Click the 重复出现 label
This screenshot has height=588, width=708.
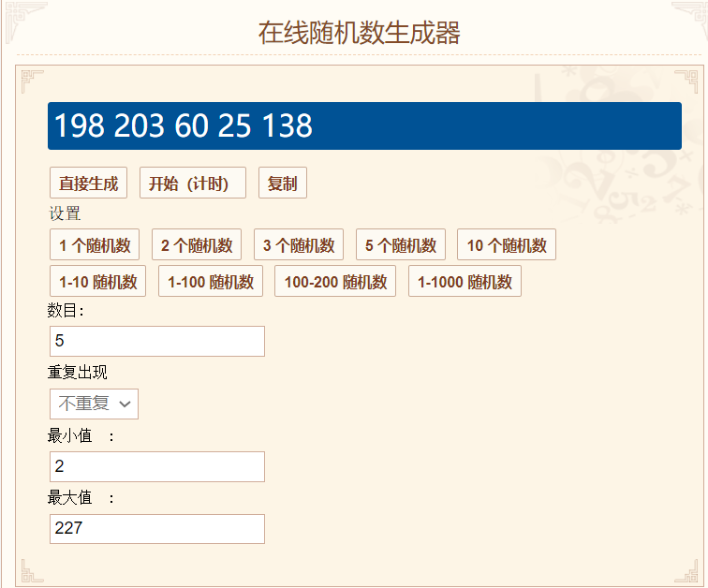[77, 373]
